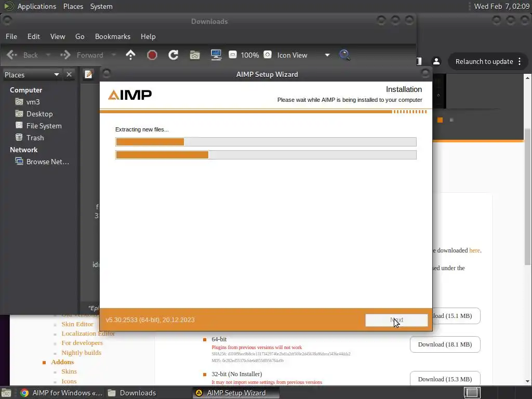The image size is (532, 399).
Task: Click the Download (15.3 MB) button
Action: (445, 379)
